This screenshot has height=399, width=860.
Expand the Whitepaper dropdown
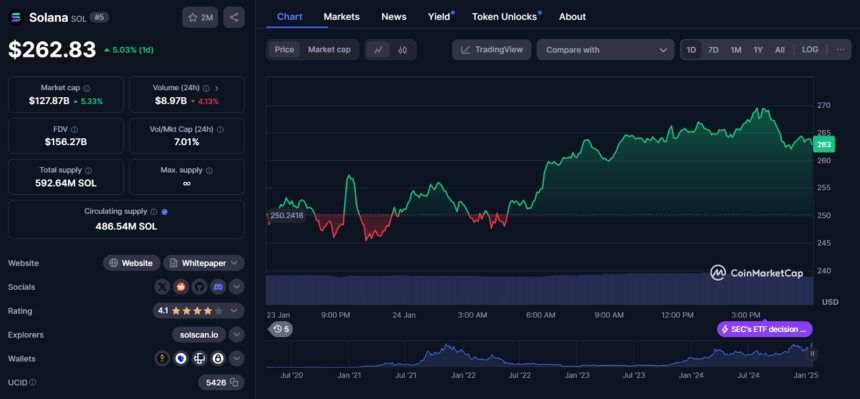click(x=204, y=263)
